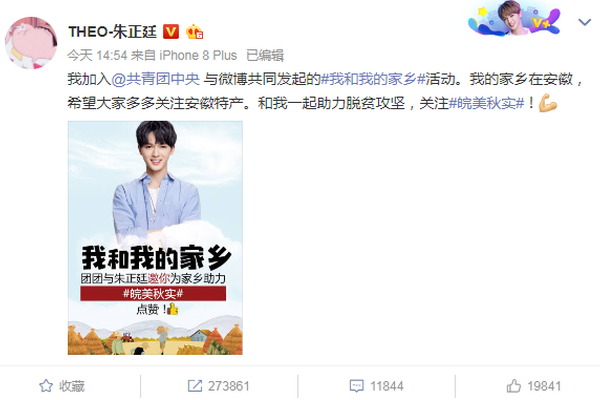The width and height of the screenshot is (600, 400).
Task: Click the 11844 comment count
Action: [x=386, y=386]
